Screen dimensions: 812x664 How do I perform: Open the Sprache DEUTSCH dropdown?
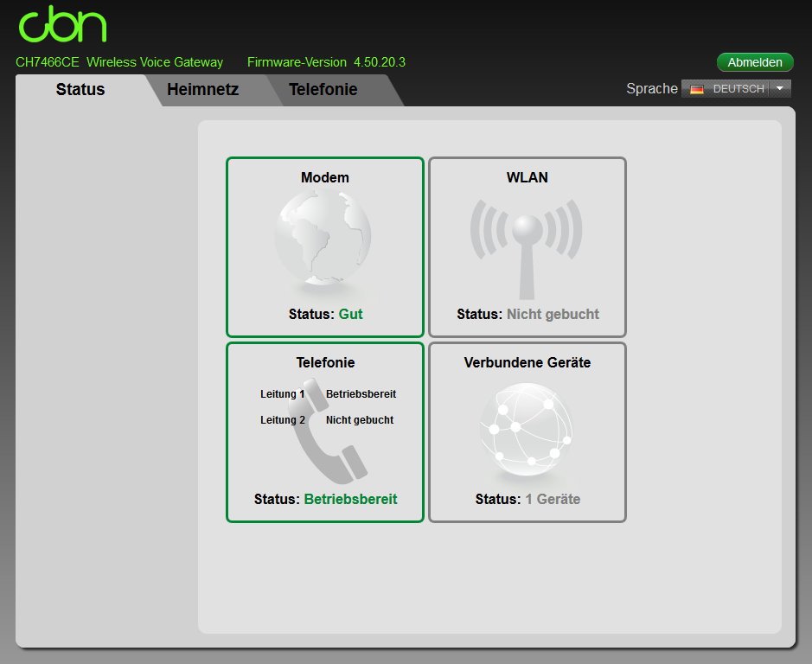736,88
